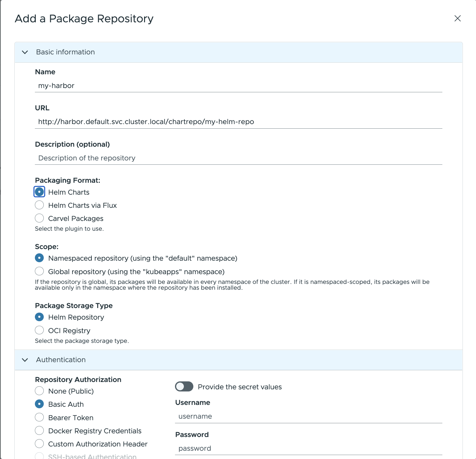Select OCI Registry storage type
The width and height of the screenshot is (476, 459).
39,330
